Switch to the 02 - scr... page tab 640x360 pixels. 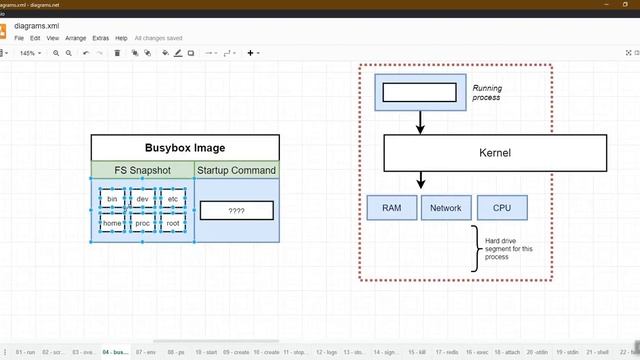tap(52, 352)
